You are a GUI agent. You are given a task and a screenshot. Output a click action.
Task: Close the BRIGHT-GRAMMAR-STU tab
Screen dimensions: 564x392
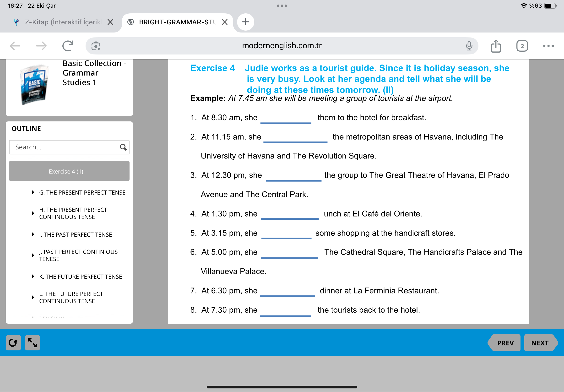[224, 22]
